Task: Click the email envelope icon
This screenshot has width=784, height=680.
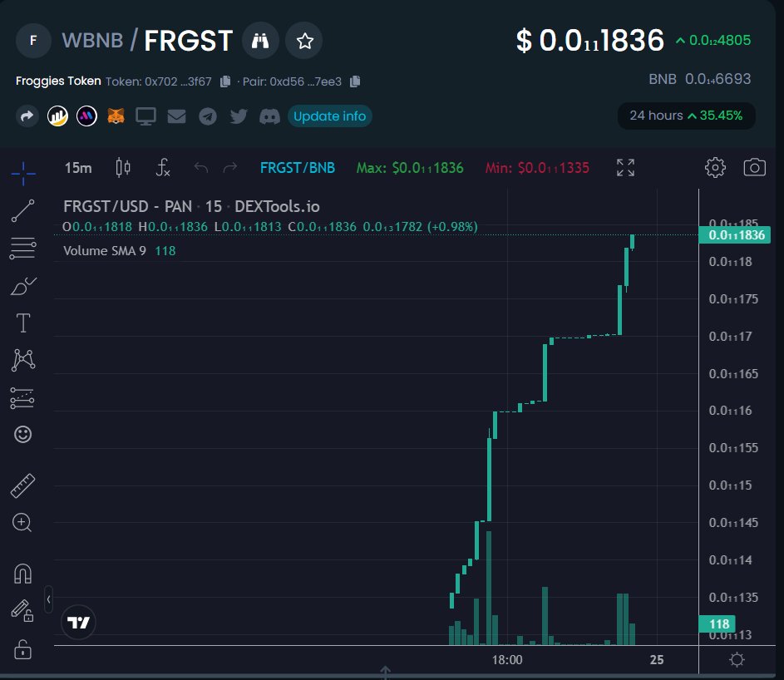Action: click(176, 116)
